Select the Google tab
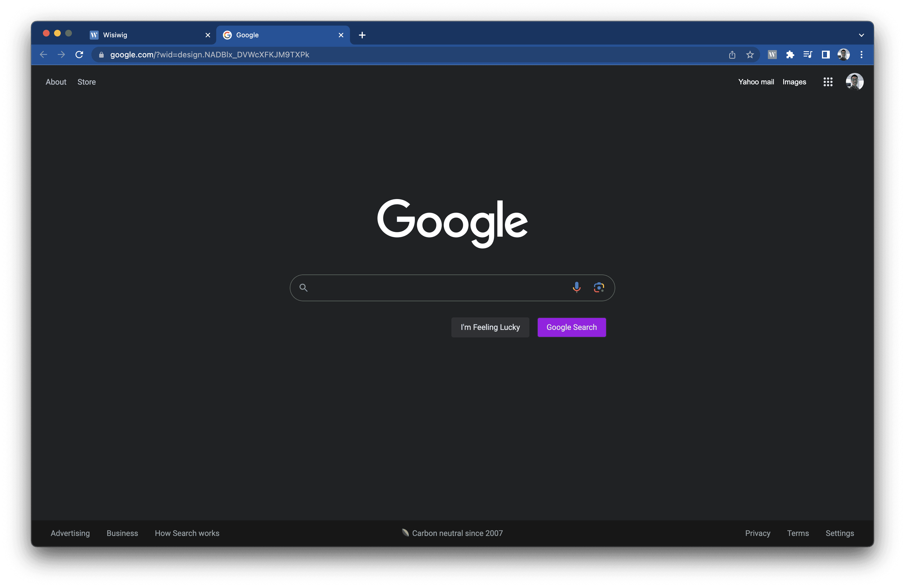This screenshot has width=905, height=588. click(x=283, y=35)
